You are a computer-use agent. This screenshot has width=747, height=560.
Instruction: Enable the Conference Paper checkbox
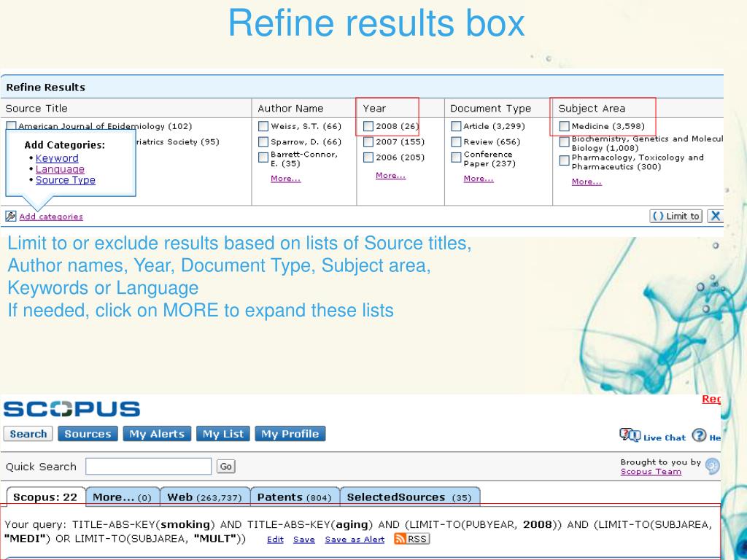click(456, 157)
